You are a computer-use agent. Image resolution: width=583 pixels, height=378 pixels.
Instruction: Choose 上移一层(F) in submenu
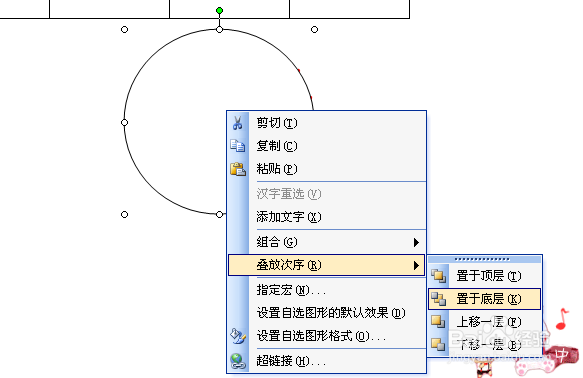(484, 322)
